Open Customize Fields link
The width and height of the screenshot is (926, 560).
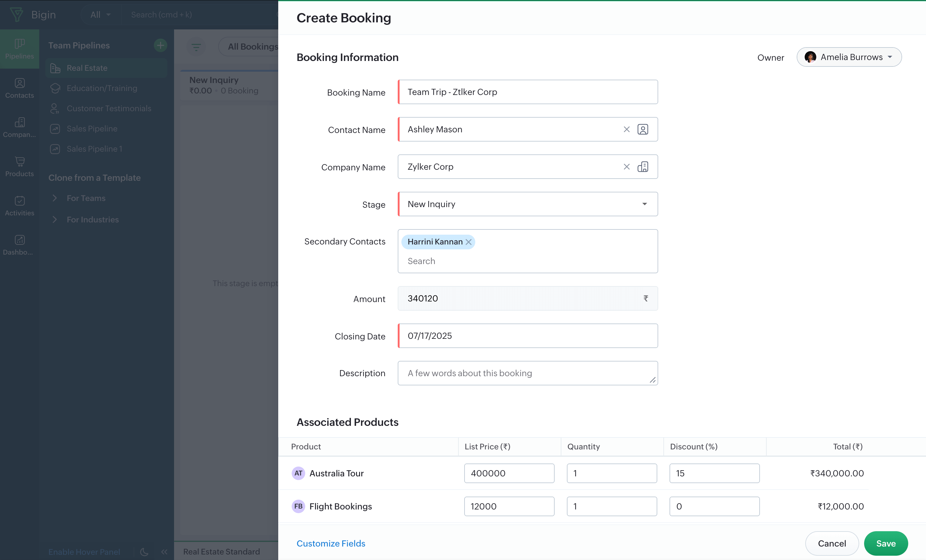[331, 543]
